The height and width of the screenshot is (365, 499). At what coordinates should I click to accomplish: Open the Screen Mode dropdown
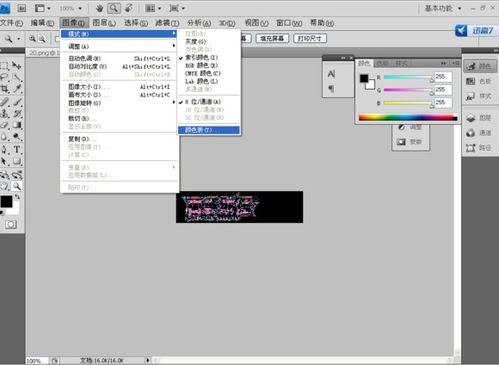tap(177, 8)
